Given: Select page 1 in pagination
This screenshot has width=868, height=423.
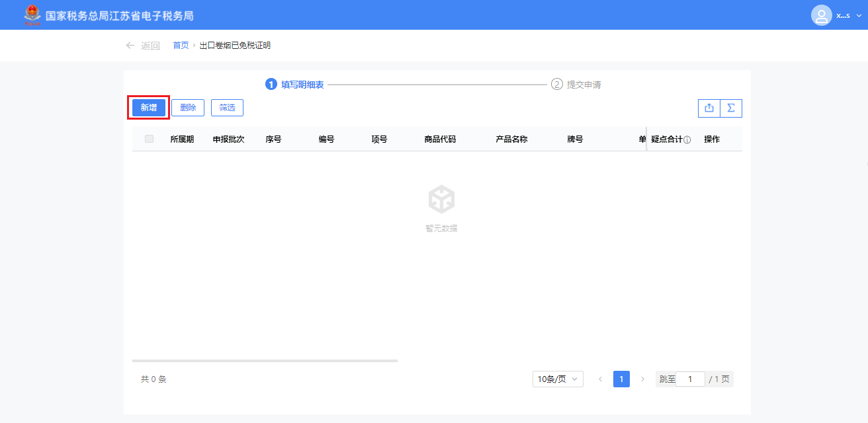Looking at the screenshot, I should pyautogui.click(x=621, y=379).
